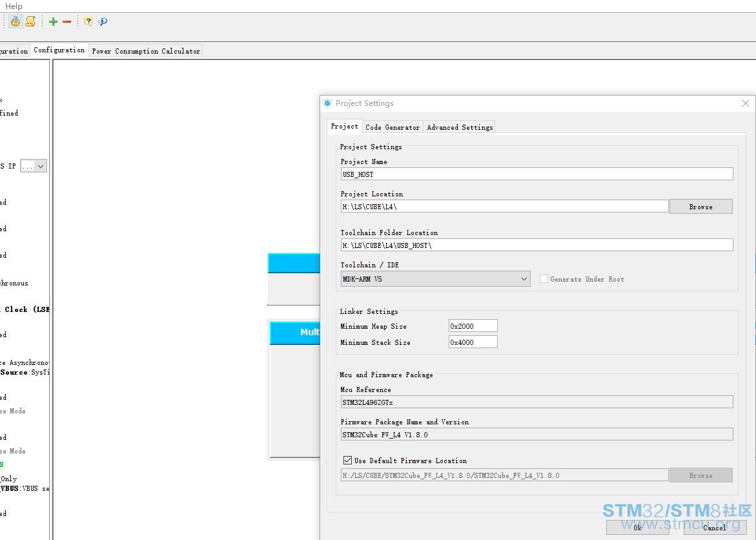Open the Power Consumption Calculator tab
The image size is (756, 540).
(146, 50)
